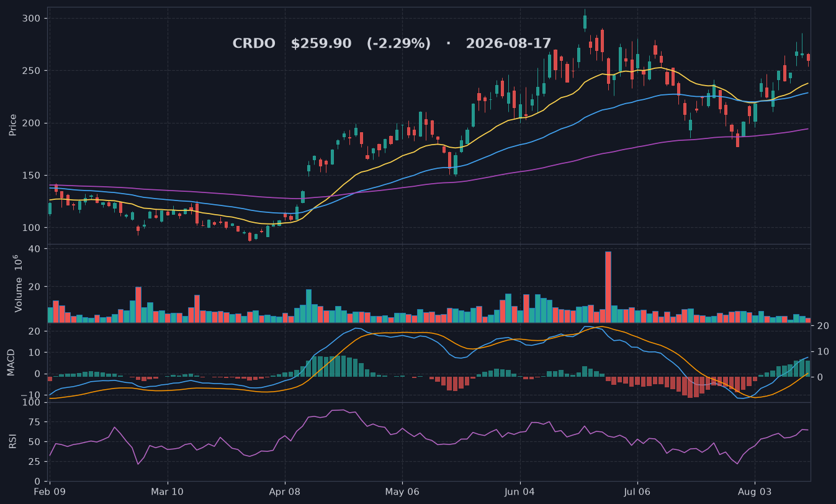Image resolution: width=836 pixels, height=504 pixels.
Task: Click the RSI 25 axis tick
Action: 35,462
